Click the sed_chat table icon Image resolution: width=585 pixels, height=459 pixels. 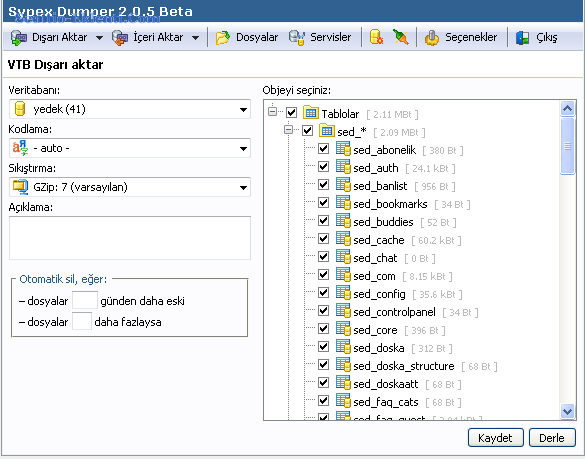click(x=343, y=257)
